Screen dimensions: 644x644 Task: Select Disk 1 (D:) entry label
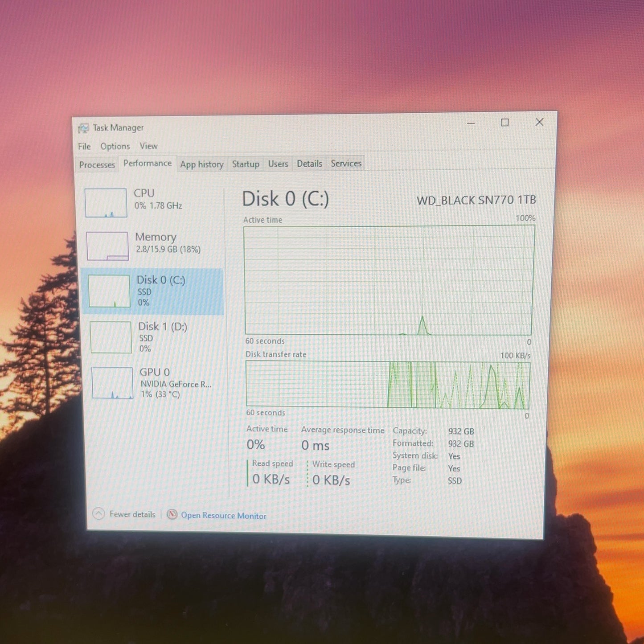(163, 327)
